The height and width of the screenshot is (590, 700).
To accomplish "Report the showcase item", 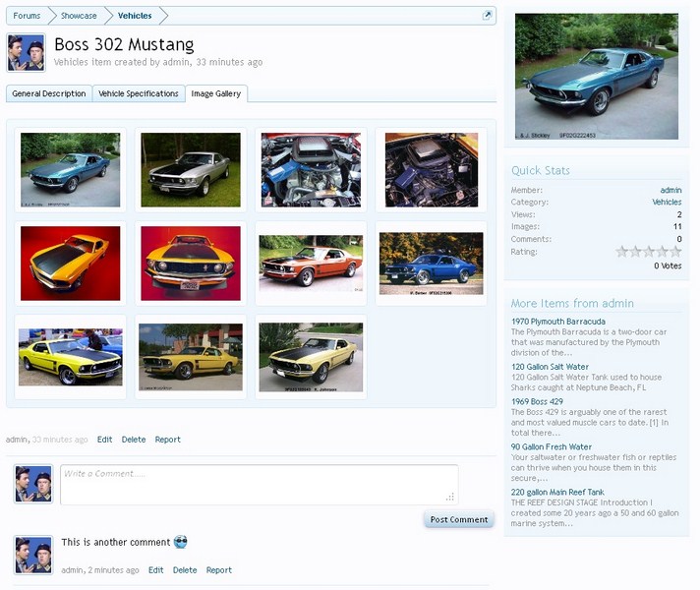I will (168, 440).
